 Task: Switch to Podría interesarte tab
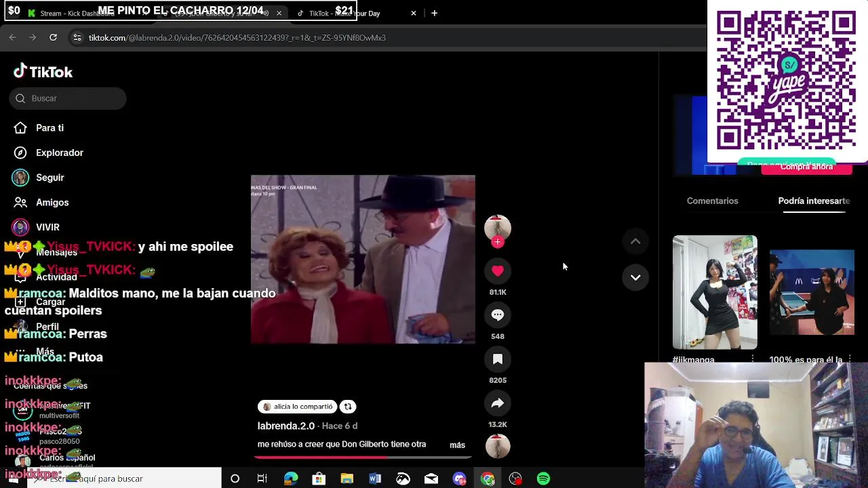814,201
